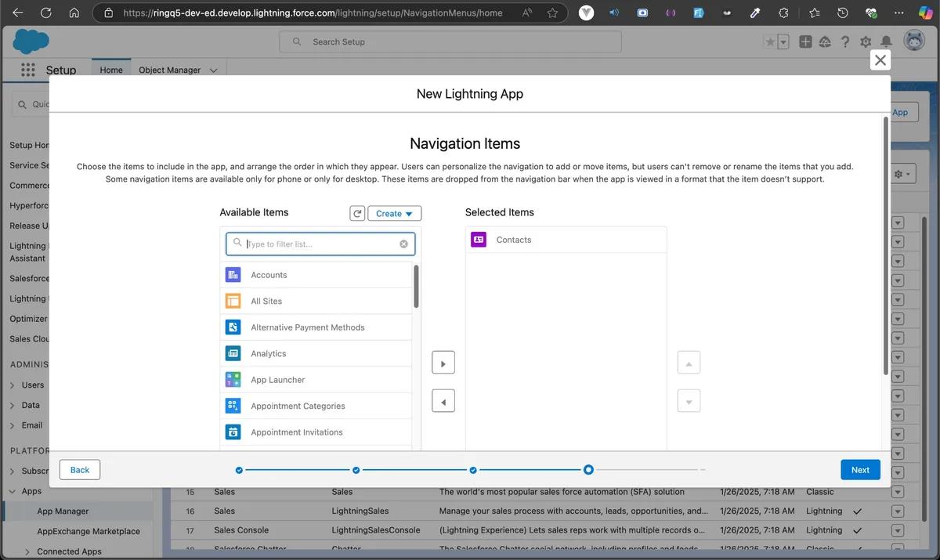940x560 pixels.
Task: Expand the Data tree section
Action: pyautogui.click(x=13, y=406)
